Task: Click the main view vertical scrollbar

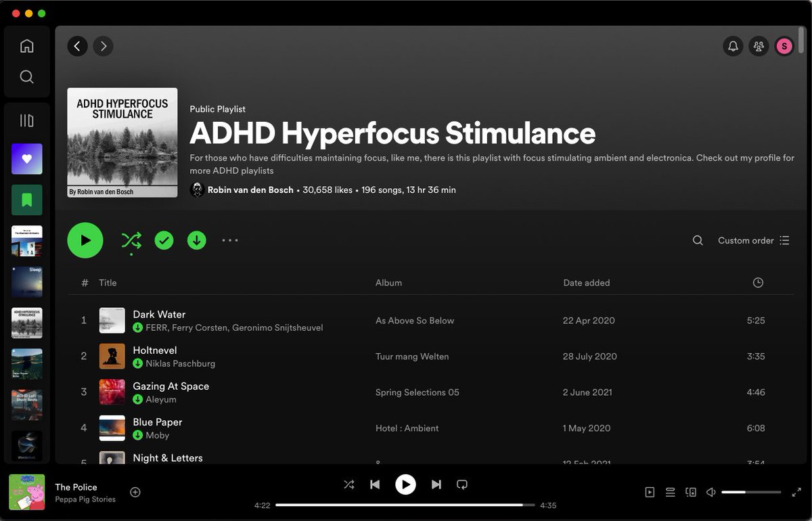Action: 802,42
